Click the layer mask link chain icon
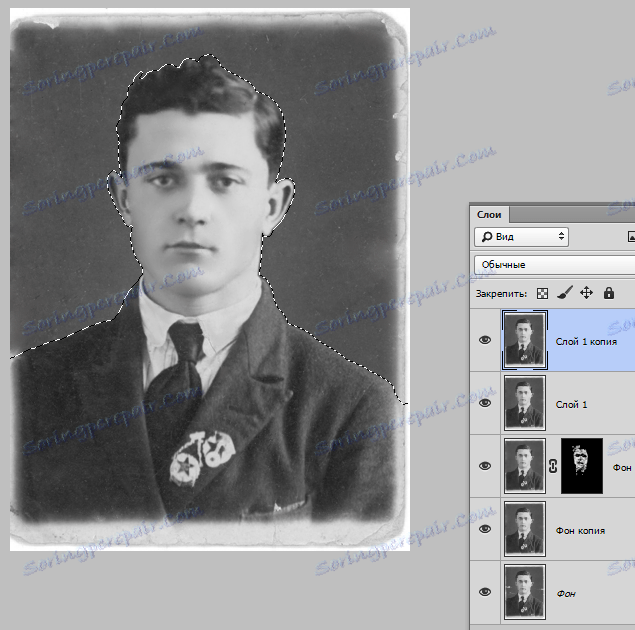The image size is (635, 630). click(x=552, y=466)
